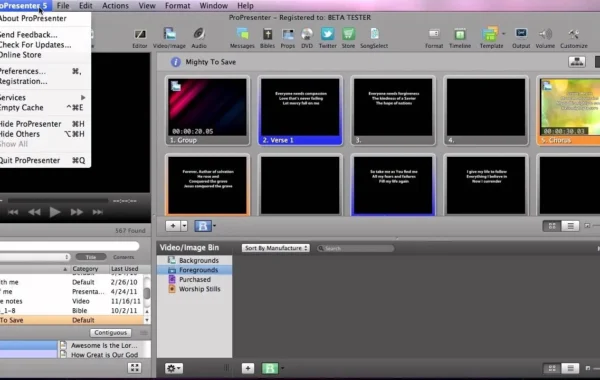
Task: Select the Title search filter toggle
Action: [91, 257]
